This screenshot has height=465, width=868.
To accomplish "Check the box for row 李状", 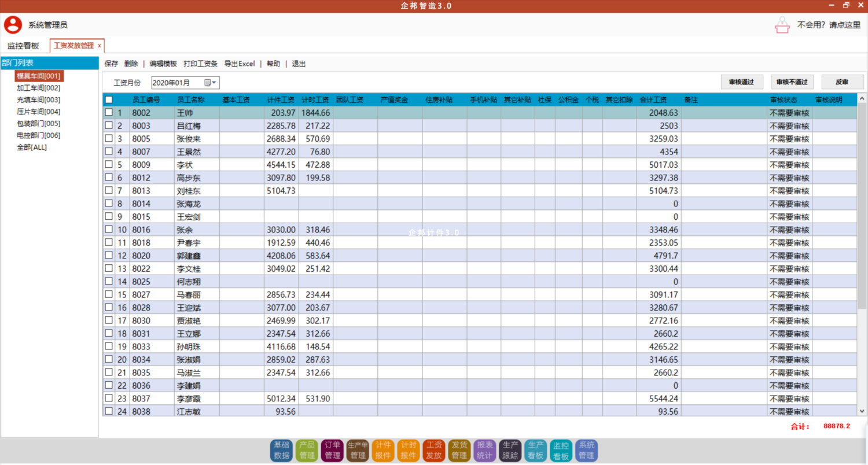I will (109, 164).
